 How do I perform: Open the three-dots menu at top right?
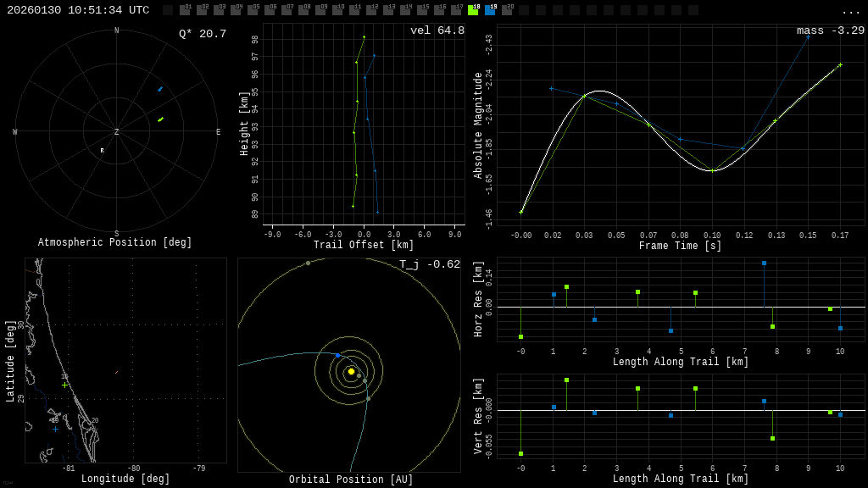pyautogui.click(x=850, y=11)
